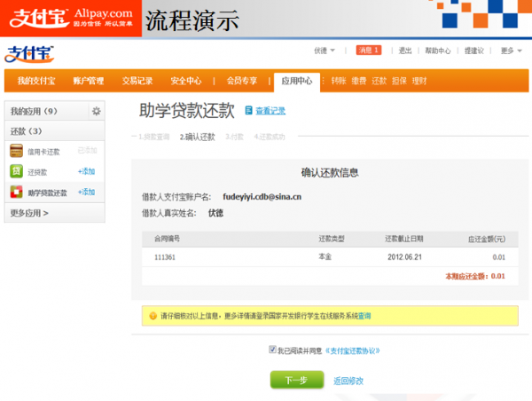This screenshot has height=401, width=532.
Task: Expand 更多应用 in the sidebar
Action: [x=29, y=213]
